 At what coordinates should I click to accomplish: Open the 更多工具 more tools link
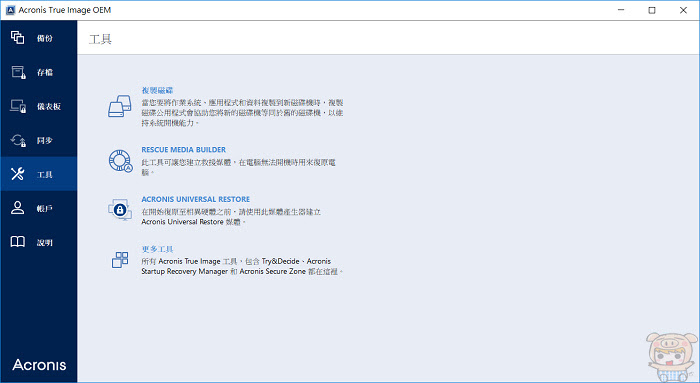pos(157,249)
